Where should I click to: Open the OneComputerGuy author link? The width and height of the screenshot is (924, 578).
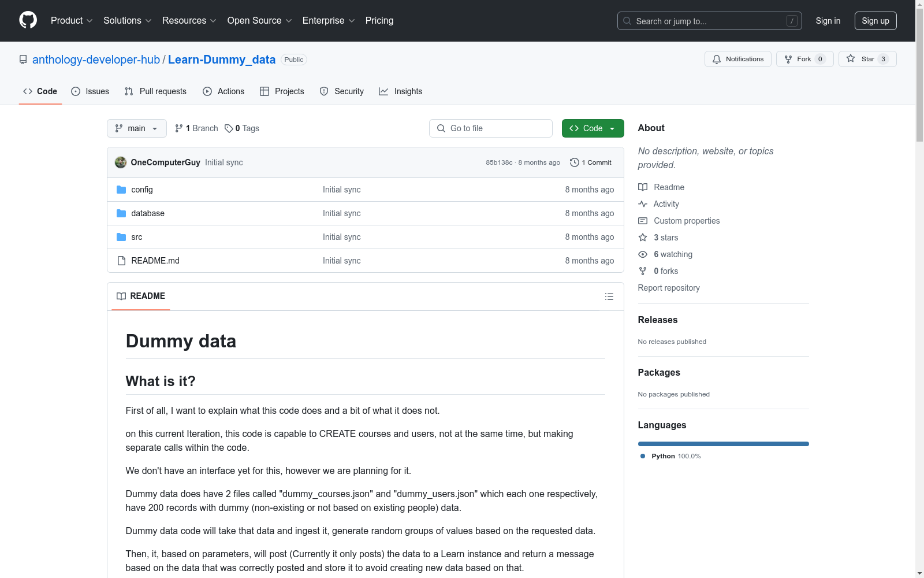click(x=166, y=162)
